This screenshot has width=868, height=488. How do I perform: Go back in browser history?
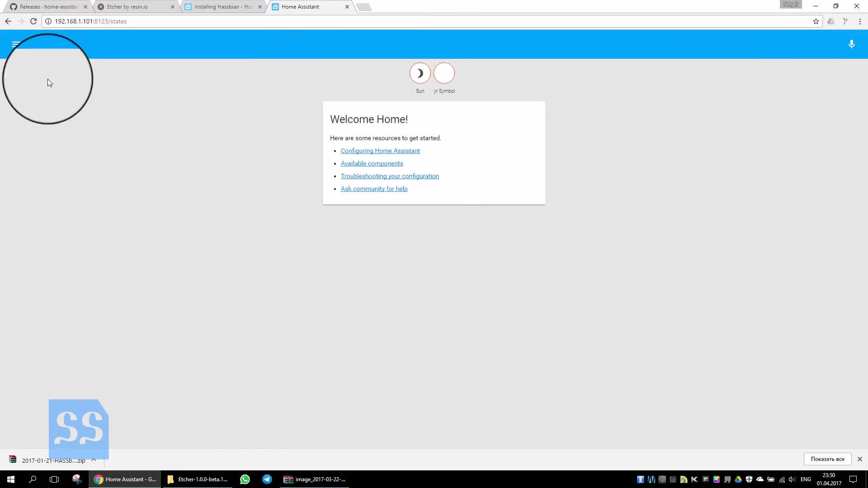coord(8,21)
